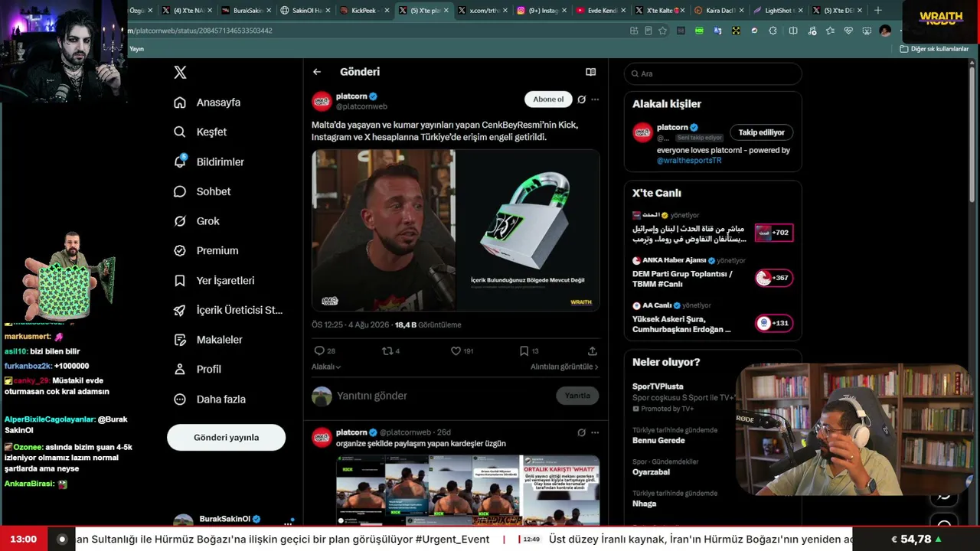
Task: Expand Daha fazla menu in sidebar
Action: pyautogui.click(x=210, y=399)
